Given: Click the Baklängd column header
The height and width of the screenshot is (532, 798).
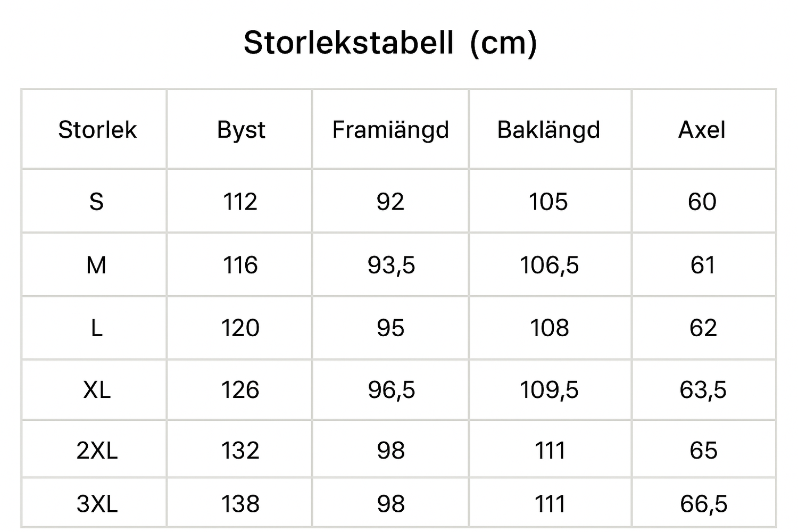Looking at the screenshot, I should click(x=548, y=131).
